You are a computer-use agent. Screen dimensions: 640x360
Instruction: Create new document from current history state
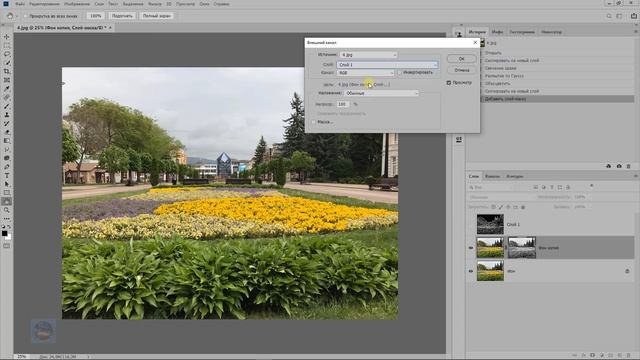pos(609,166)
